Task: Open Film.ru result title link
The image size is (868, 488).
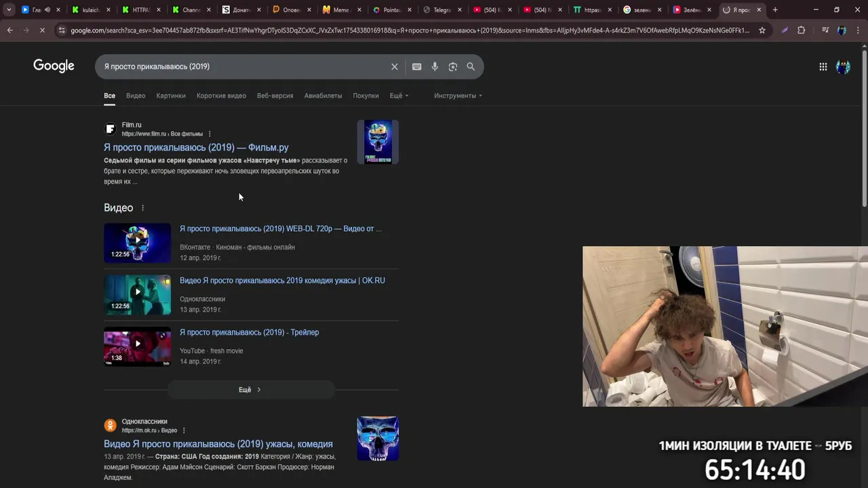Action: 196,147
